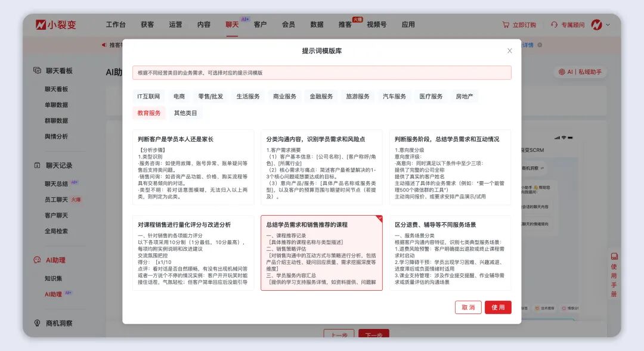This screenshot has width=644, height=351.
Task: Click the 使用 button to apply the template
Action: pyautogui.click(x=499, y=307)
